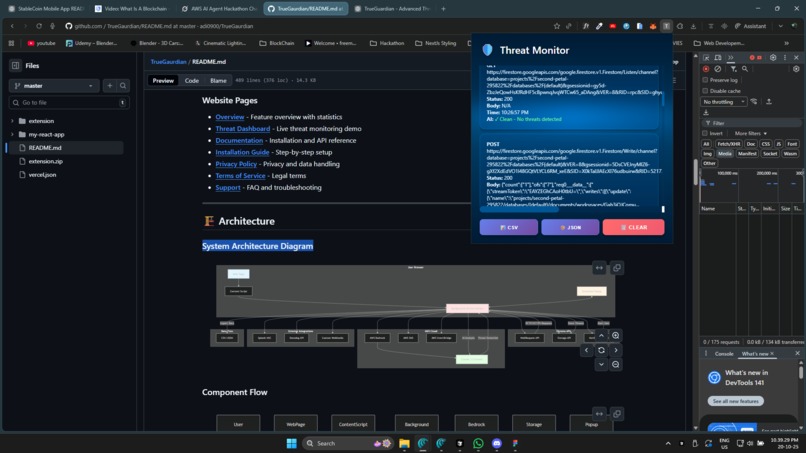Zoom out of the architecture diagram

615,365
